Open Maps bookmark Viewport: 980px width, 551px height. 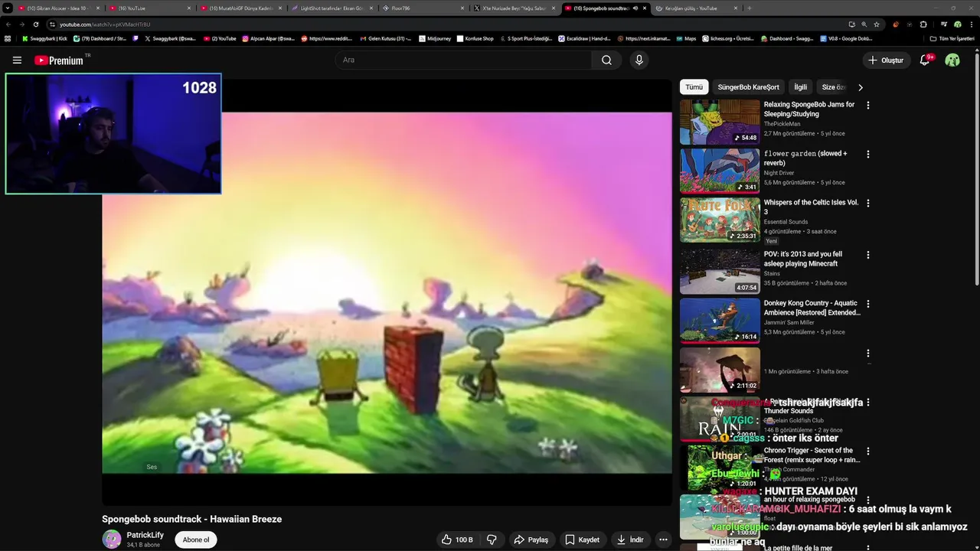tap(686, 38)
